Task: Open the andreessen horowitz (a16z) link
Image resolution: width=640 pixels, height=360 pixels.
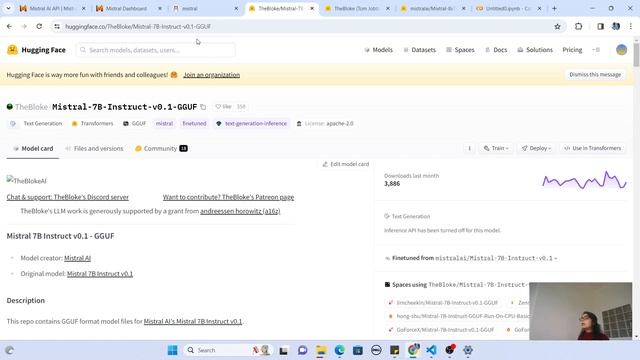Action: tap(240, 211)
